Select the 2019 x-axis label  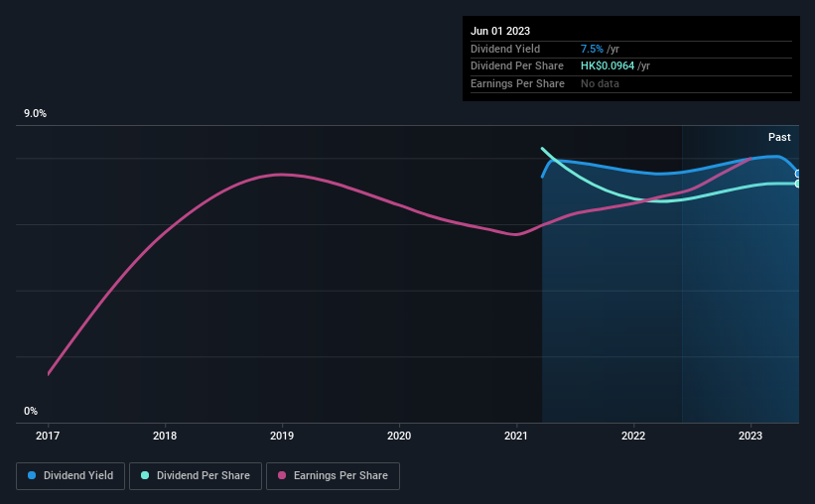pyautogui.click(x=282, y=436)
